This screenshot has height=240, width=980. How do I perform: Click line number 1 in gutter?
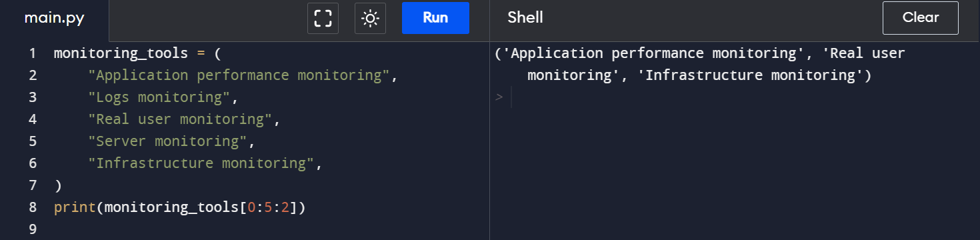[x=32, y=53]
